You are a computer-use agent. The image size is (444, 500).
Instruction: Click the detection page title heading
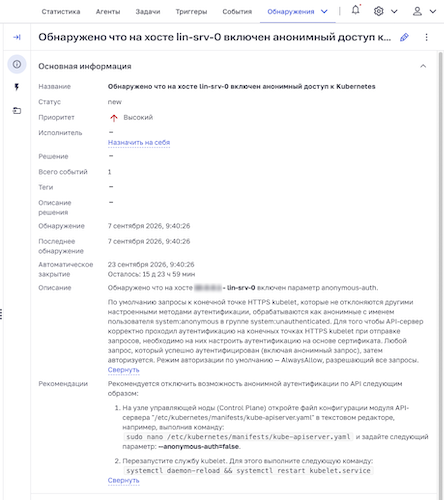point(214,37)
